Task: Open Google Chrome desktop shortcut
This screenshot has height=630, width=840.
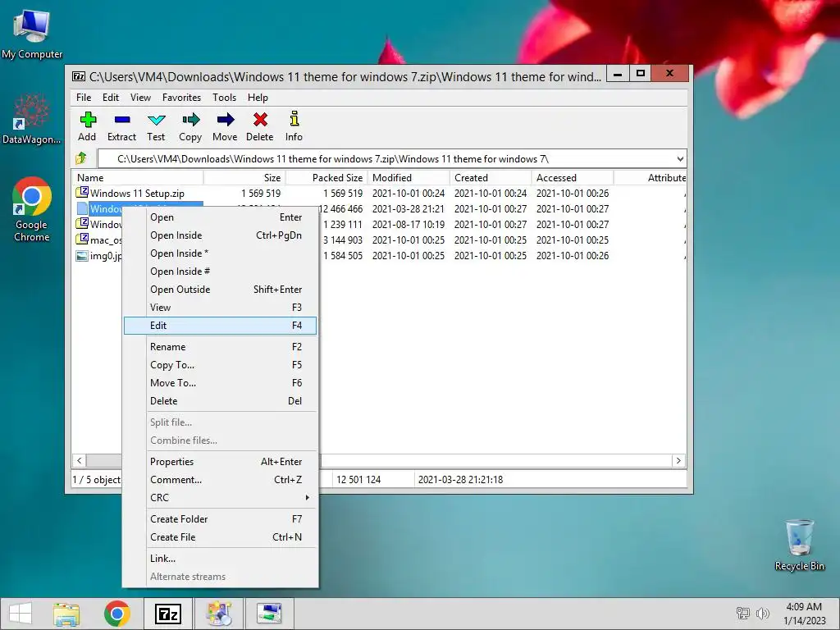Action: pos(32,209)
